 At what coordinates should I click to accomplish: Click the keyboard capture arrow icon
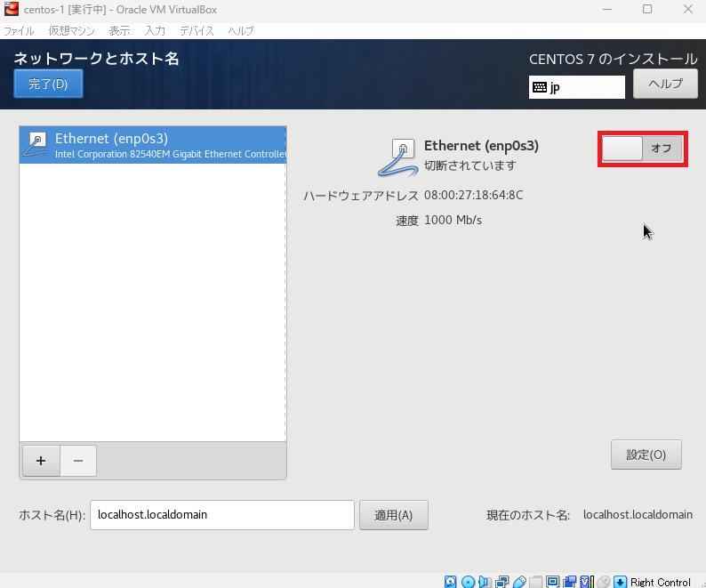click(620, 582)
